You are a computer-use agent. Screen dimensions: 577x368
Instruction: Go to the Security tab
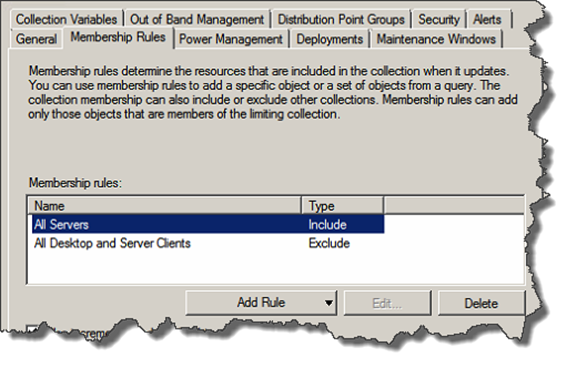coord(439,19)
